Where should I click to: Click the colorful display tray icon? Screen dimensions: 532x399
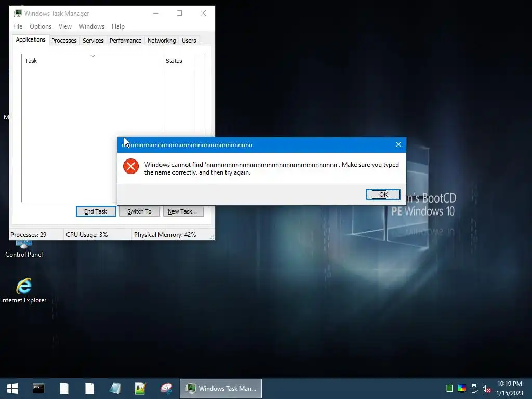pyautogui.click(x=462, y=389)
